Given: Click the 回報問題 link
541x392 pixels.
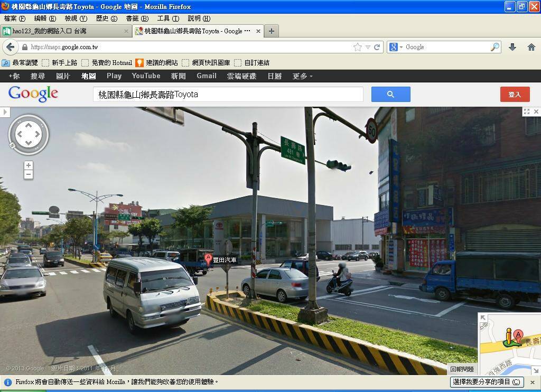Looking at the screenshot, I should pyautogui.click(x=462, y=369).
